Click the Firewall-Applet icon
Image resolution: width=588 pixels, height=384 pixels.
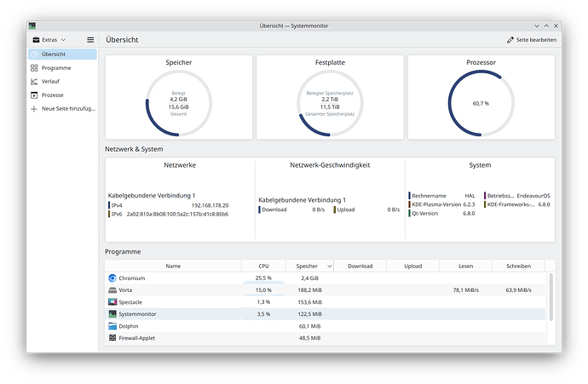click(x=112, y=338)
